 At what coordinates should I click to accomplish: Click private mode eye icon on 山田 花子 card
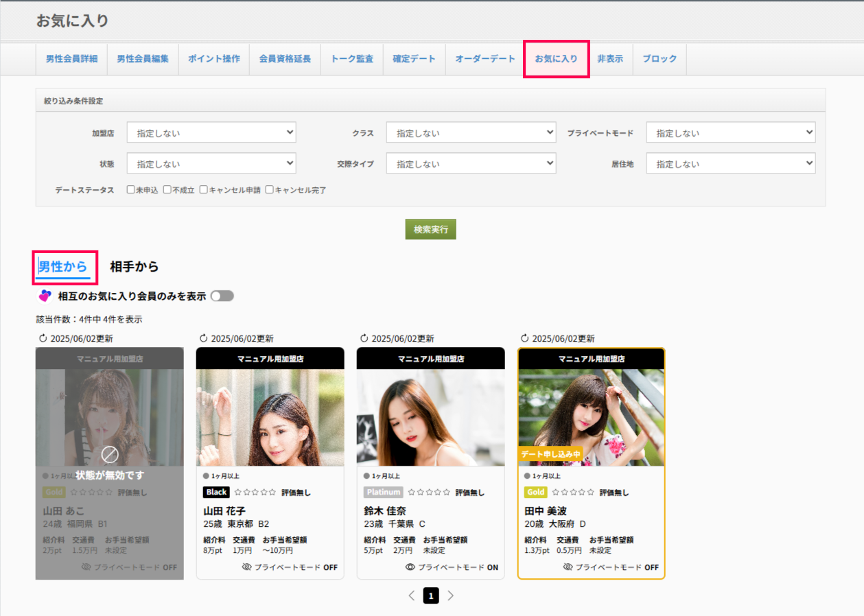click(x=247, y=567)
